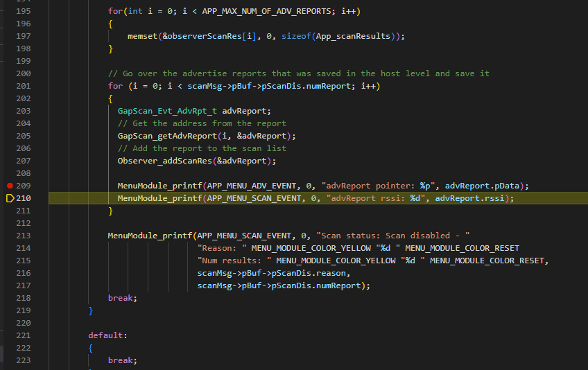Toggle the red breakpoint on line 209

tap(10, 186)
